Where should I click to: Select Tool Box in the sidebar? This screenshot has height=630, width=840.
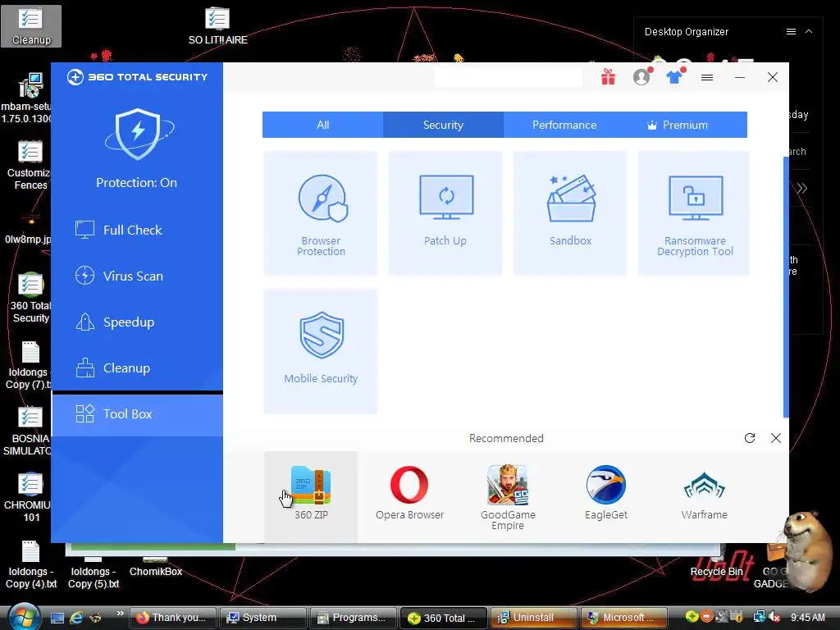tap(137, 414)
